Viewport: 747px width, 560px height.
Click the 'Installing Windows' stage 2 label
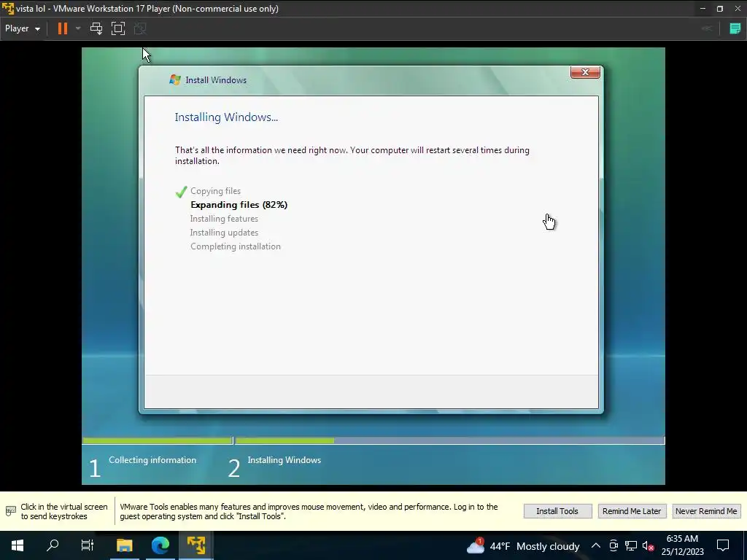pos(284,460)
